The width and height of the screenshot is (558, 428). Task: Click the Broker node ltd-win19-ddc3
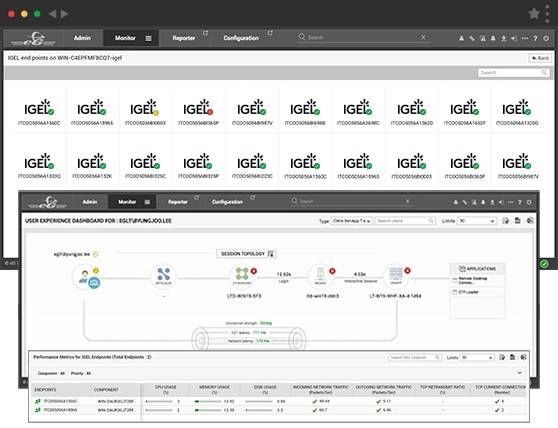(320, 276)
